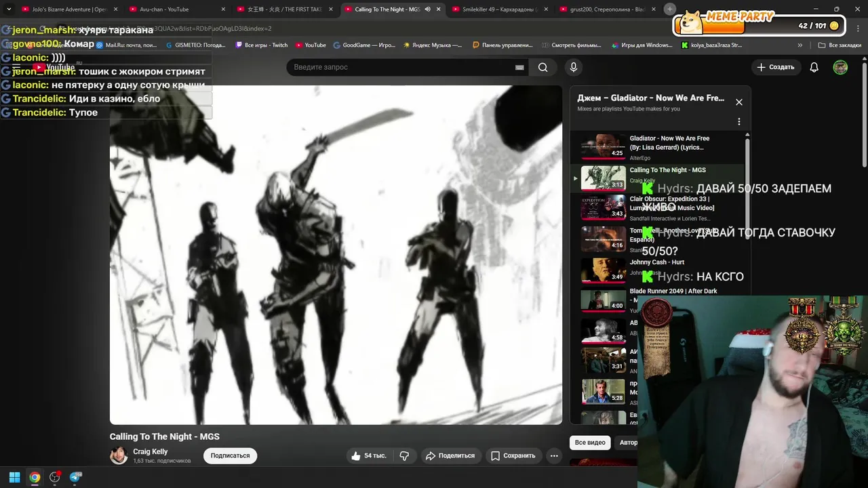Click the video player area
The height and width of the screenshot is (488, 868).
point(336,255)
